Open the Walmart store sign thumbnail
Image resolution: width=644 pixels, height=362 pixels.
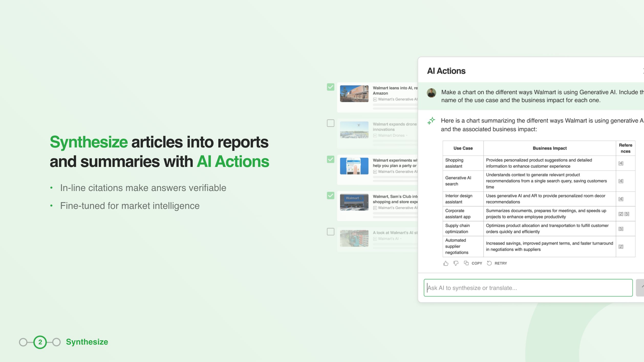click(354, 202)
